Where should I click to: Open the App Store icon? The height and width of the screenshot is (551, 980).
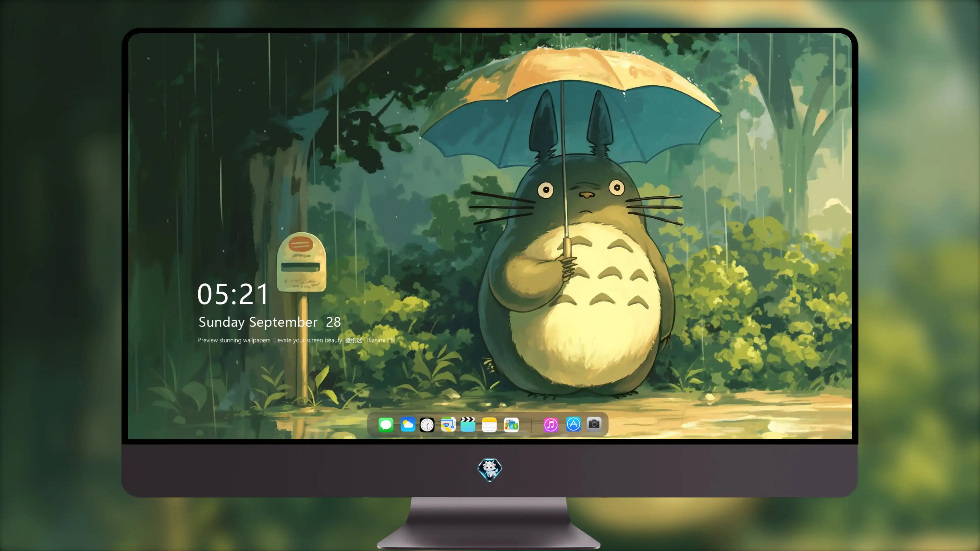(573, 424)
